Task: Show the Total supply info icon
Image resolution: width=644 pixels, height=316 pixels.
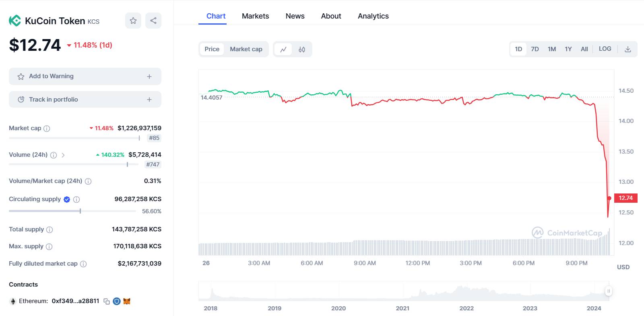Action: click(50, 230)
